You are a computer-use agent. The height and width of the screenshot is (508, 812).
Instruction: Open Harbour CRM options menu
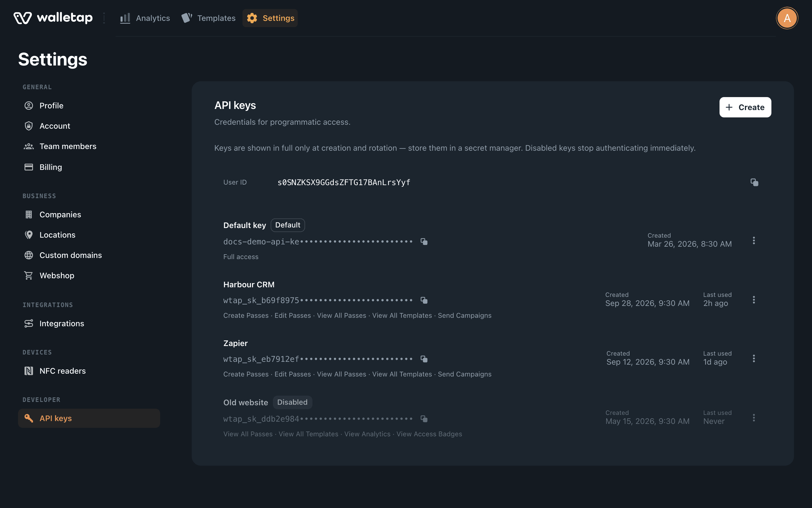pyautogui.click(x=754, y=300)
